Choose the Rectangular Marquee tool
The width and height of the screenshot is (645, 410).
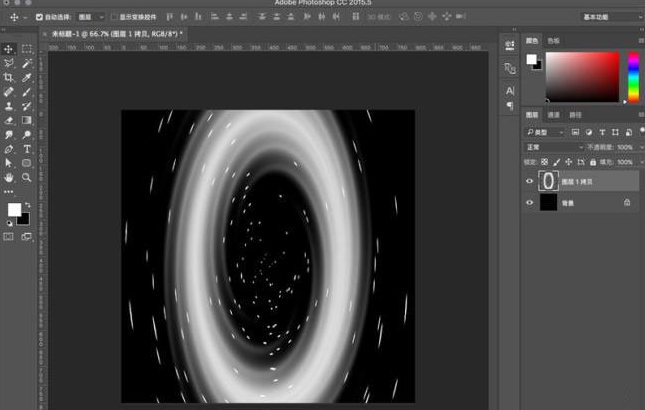click(x=27, y=49)
